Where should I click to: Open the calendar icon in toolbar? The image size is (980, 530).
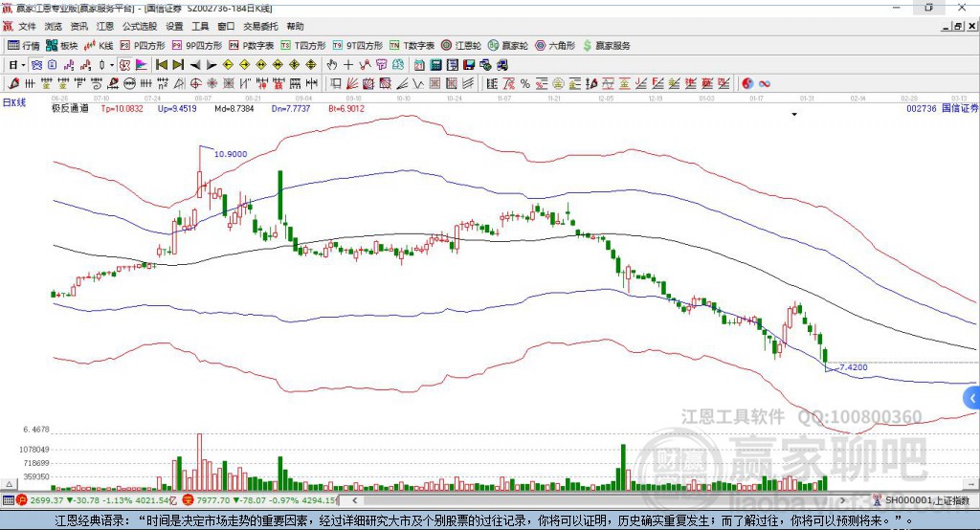pyautogui.click(x=419, y=64)
